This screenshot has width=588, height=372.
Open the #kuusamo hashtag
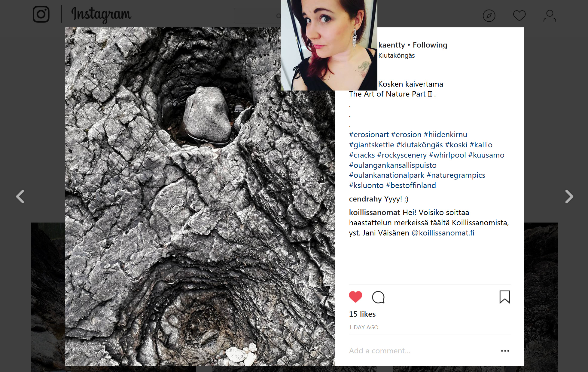click(x=486, y=155)
